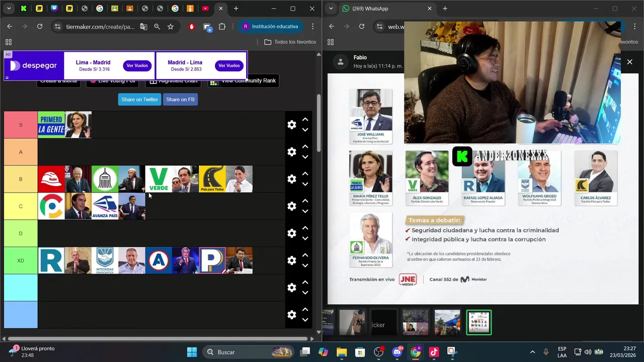Open TikTok from the taskbar

pos(434,352)
